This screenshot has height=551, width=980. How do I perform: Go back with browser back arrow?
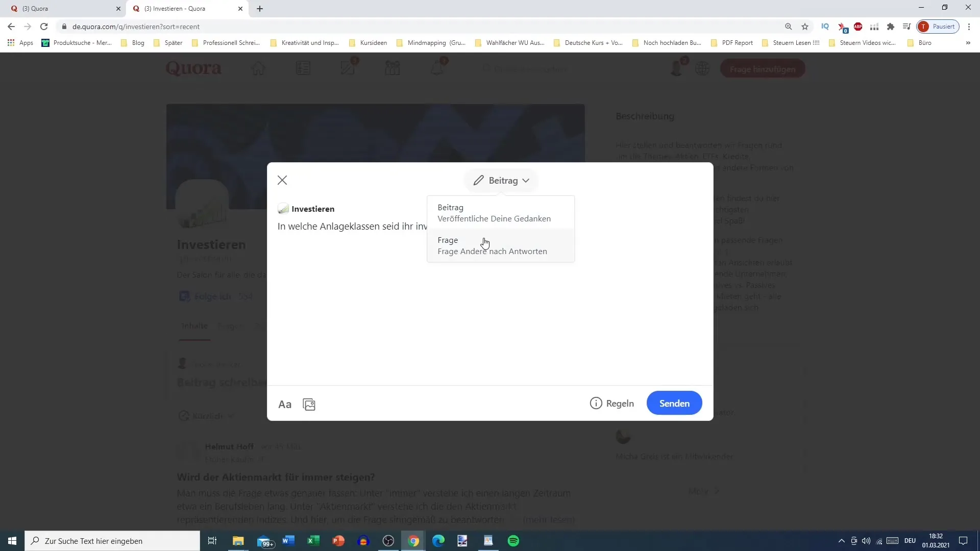point(11,27)
